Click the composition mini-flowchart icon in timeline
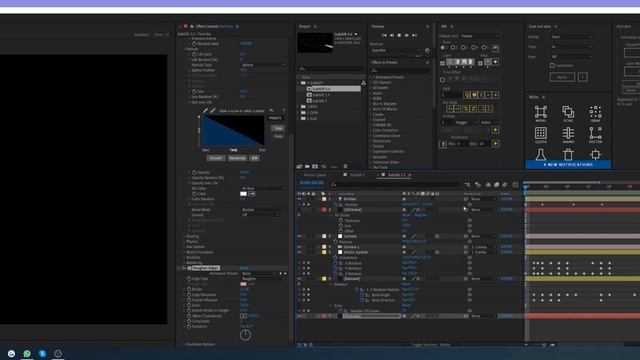This screenshot has width=640, height=360. coord(467,185)
